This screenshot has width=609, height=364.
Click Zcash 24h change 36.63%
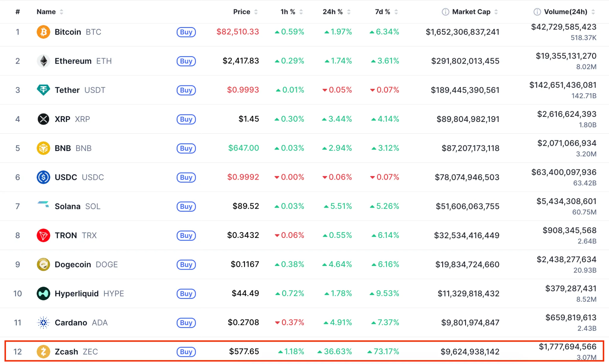[x=335, y=352]
